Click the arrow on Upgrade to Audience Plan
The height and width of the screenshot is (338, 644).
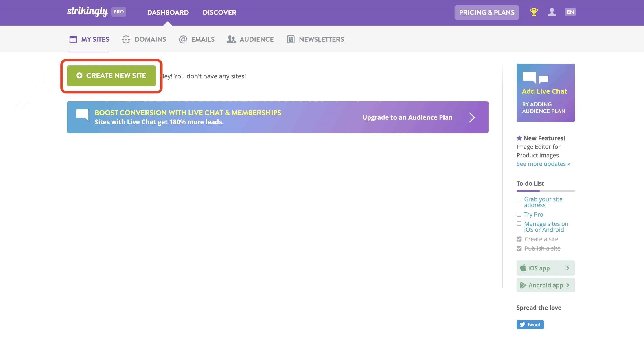click(x=472, y=117)
